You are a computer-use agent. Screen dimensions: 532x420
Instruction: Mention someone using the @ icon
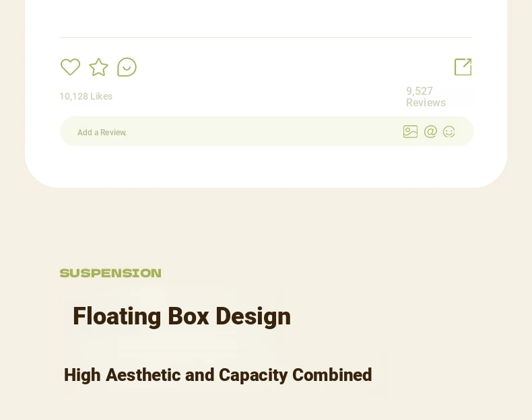click(430, 131)
